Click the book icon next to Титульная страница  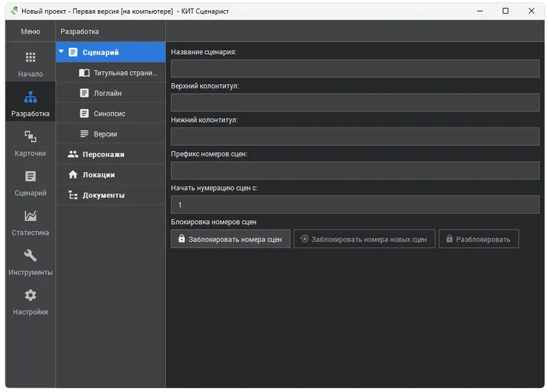[x=84, y=73]
